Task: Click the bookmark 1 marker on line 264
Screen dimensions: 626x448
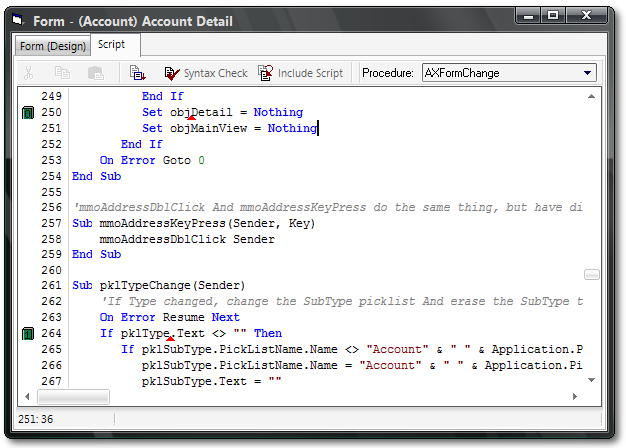Action: pyautogui.click(x=28, y=334)
